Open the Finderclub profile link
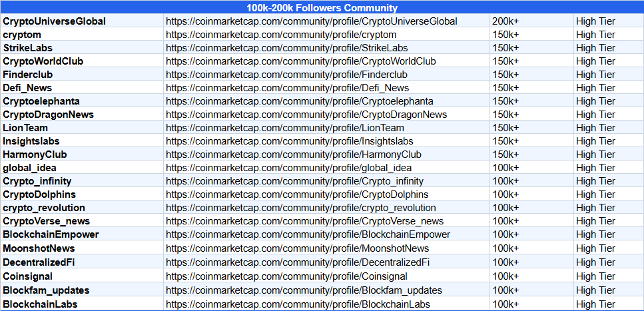This screenshot has height=311, width=644. pos(286,75)
